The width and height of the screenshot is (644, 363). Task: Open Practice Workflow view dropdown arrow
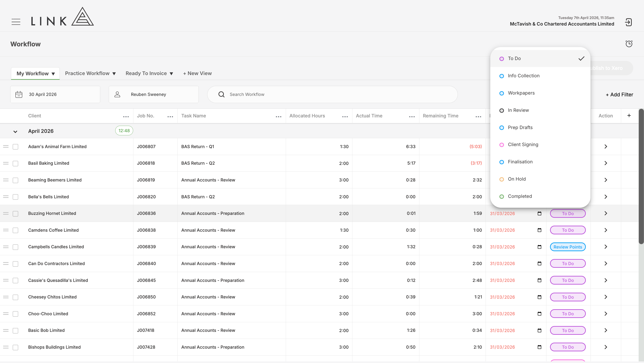click(x=114, y=74)
